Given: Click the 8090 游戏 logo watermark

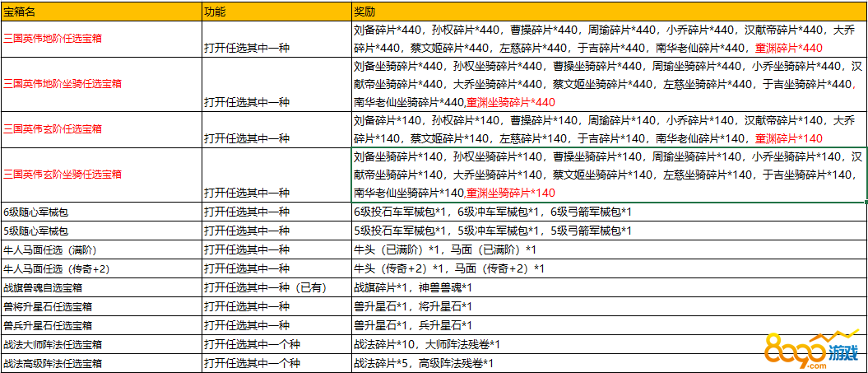Looking at the screenshot, I should pos(810,349).
